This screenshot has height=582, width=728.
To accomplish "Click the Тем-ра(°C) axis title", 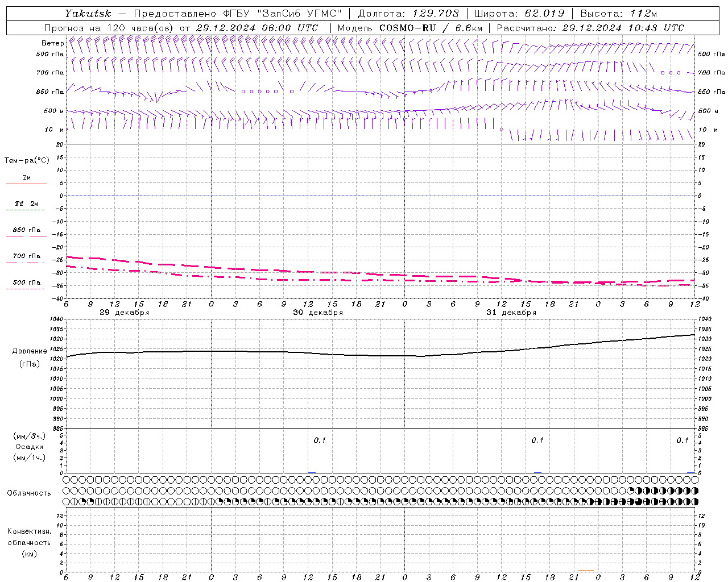I will point(27,161).
